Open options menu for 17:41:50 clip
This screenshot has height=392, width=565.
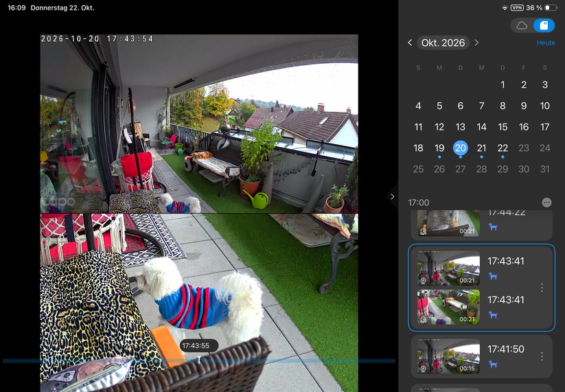click(x=542, y=356)
